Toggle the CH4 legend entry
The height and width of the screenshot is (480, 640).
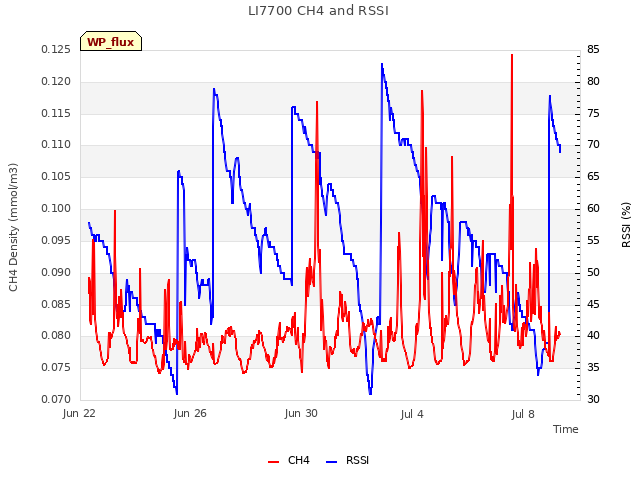click(x=289, y=460)
